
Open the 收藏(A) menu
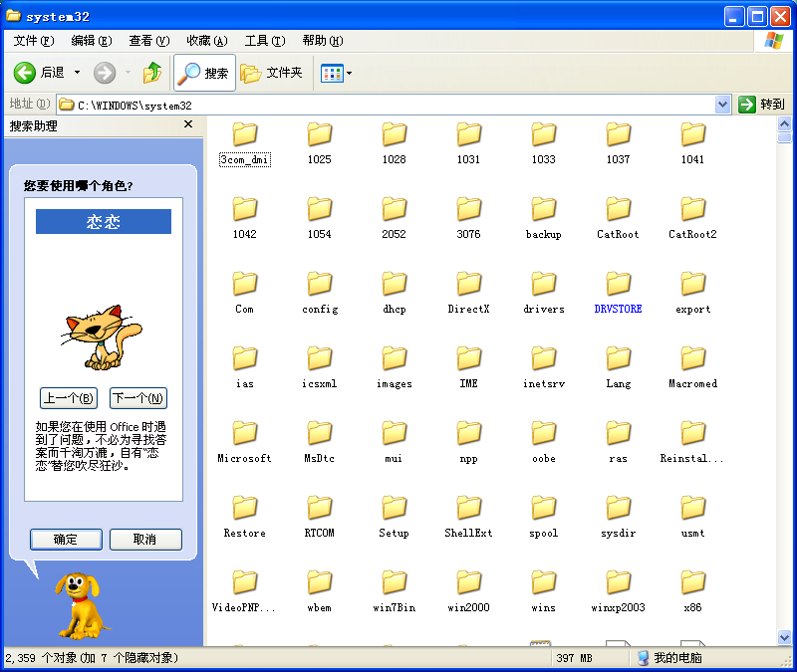pyautogui.click(x=207, y=41)
